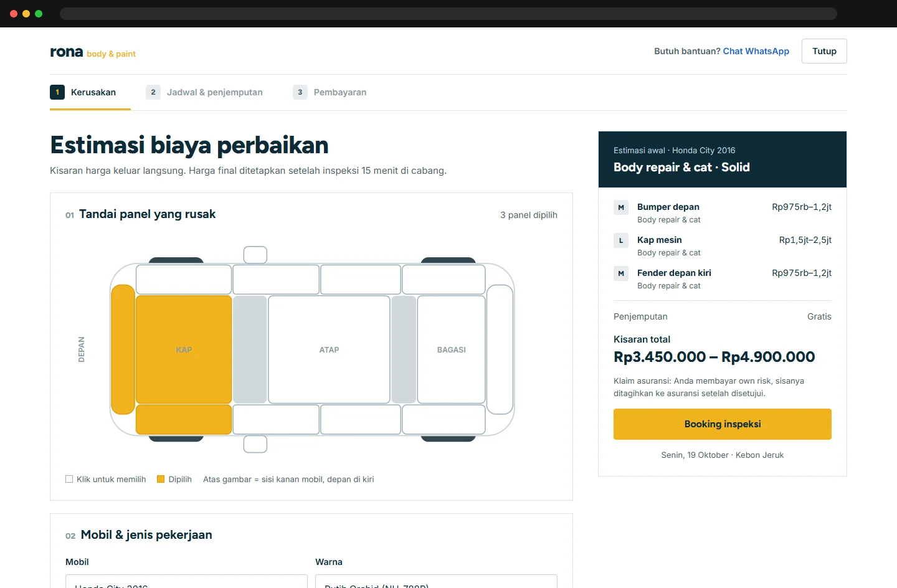The image size is (897, 588).
Task: Select the rear bumper panel on the diagram
Action: [500, 349]
